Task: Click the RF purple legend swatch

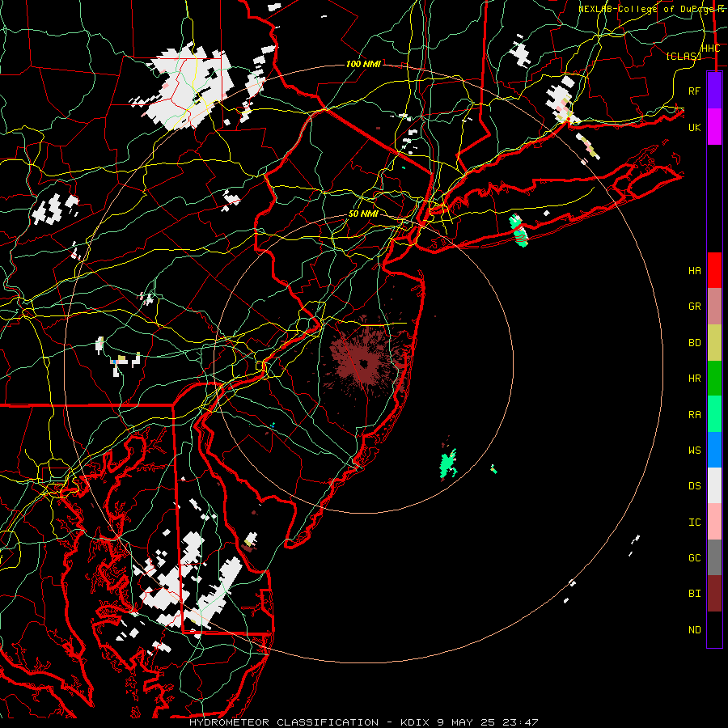Action: [714, 91]
